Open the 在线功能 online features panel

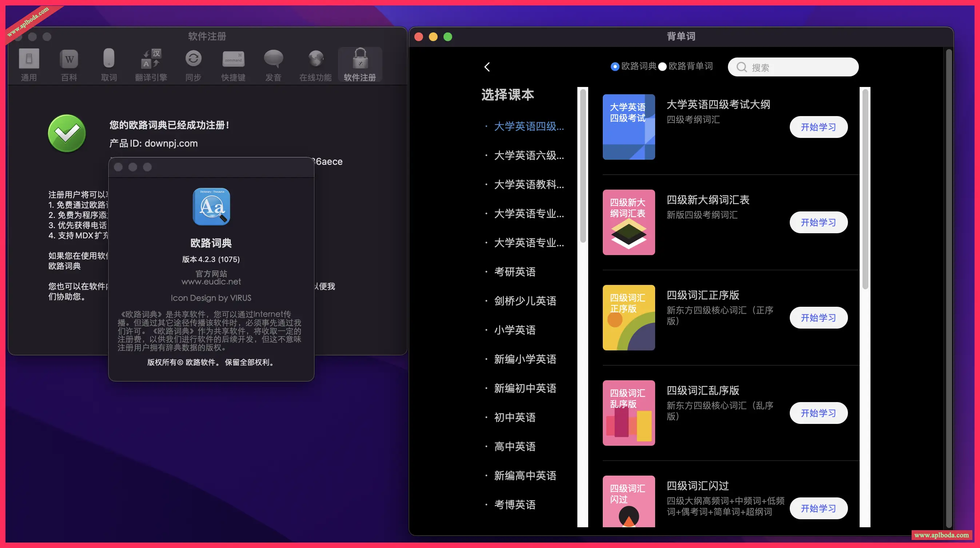[315, 64]
